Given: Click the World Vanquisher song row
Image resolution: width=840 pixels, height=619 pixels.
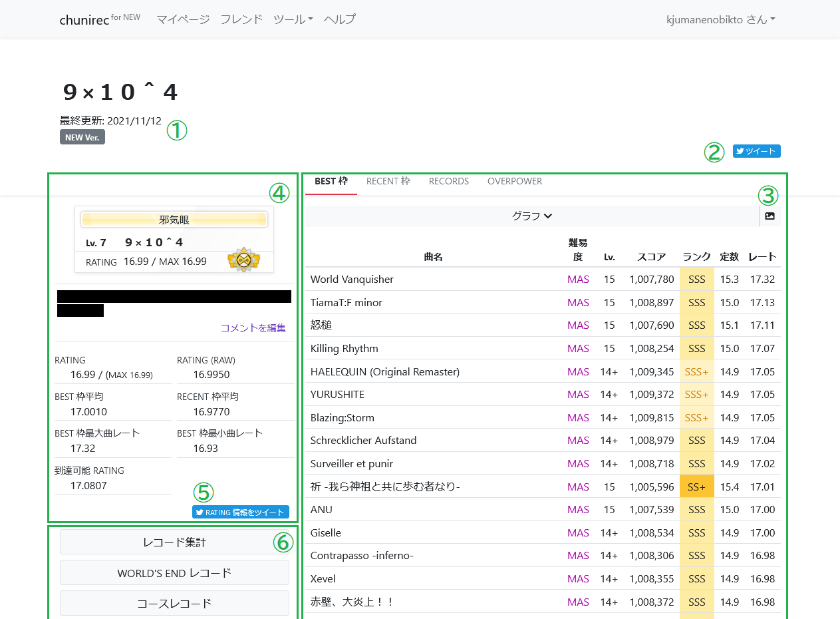Looking at the screenshot, I should tap(352, 279).
